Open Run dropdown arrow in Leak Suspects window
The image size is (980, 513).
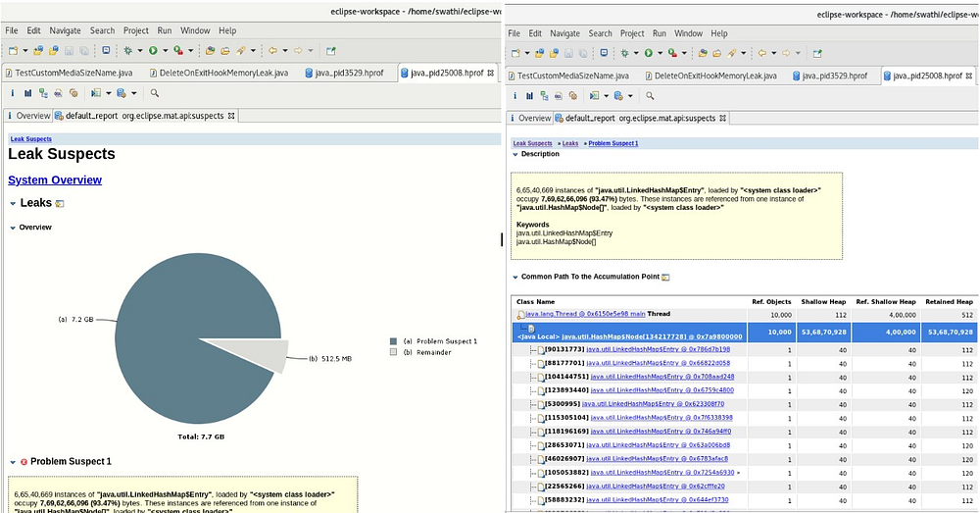click(165, 51)
